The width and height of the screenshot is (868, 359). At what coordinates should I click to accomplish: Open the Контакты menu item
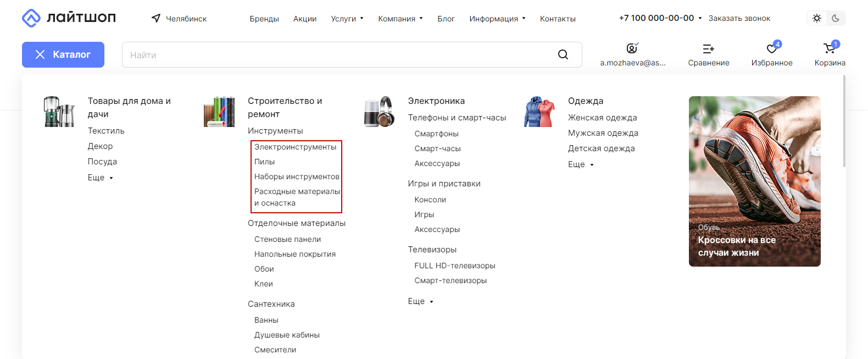click(x=558, y=19)
